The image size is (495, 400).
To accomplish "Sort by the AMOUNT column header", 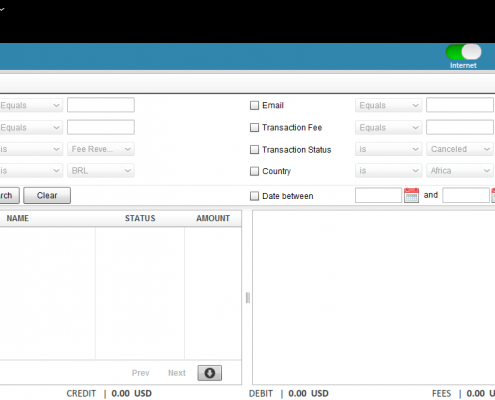I will click(213, 218).
